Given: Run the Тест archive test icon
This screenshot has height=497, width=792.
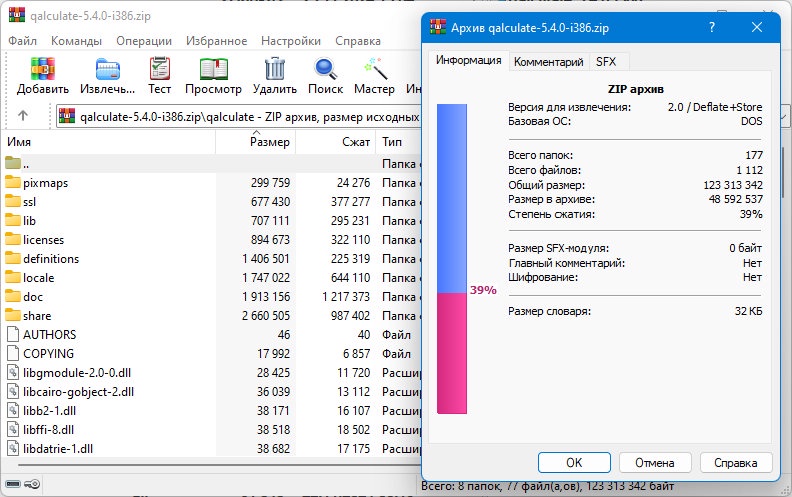Looking at the screenshot, I should 160,69.
